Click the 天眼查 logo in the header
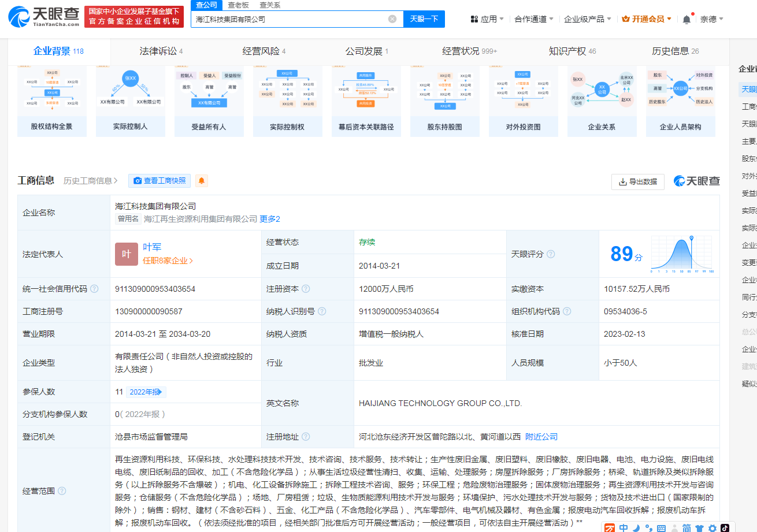The image size is (757, 532). pos(44,17)
